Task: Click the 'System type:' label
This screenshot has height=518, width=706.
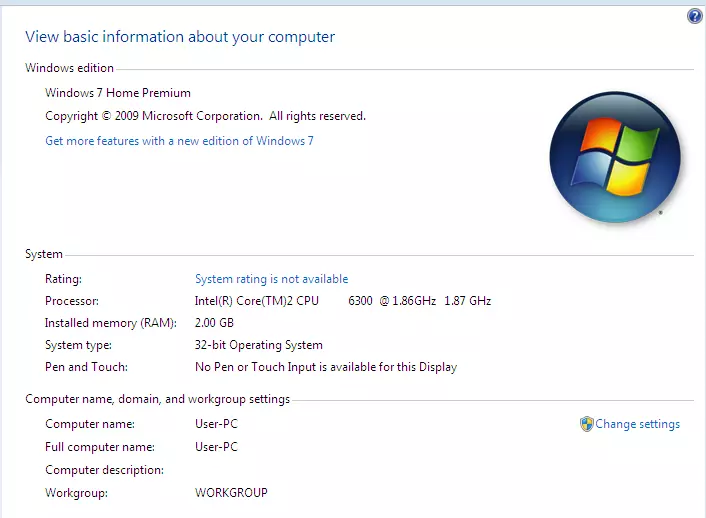Action: click(78, 345)
